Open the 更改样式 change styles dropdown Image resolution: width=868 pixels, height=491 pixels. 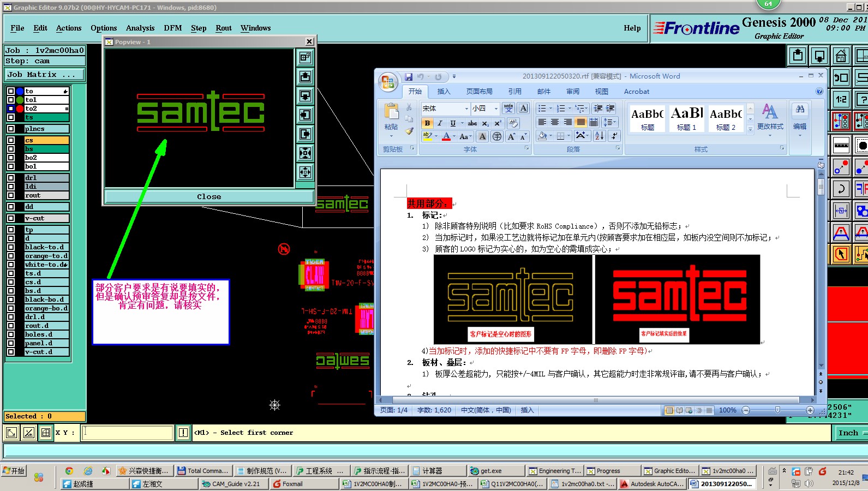tap(770, 120)
